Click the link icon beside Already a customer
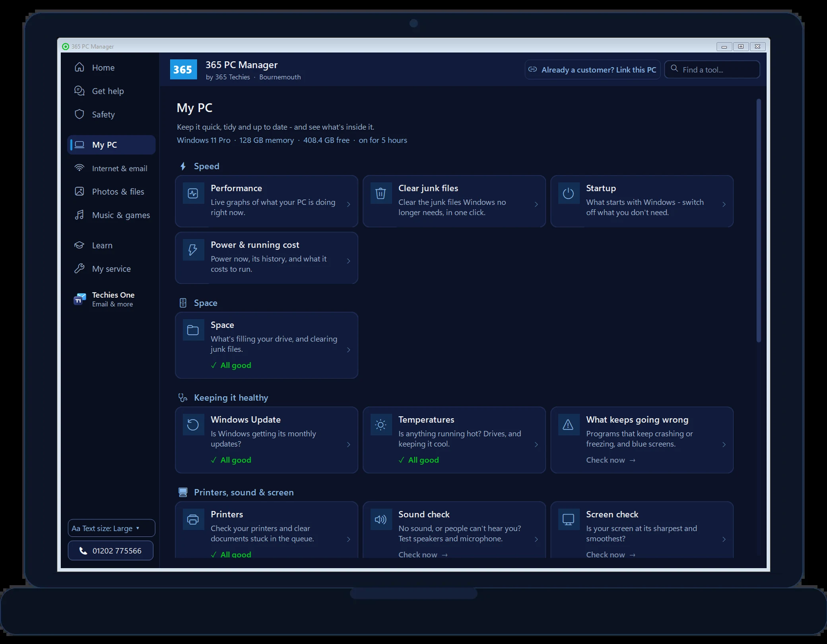The image size is (827, 644). (532, 70)
